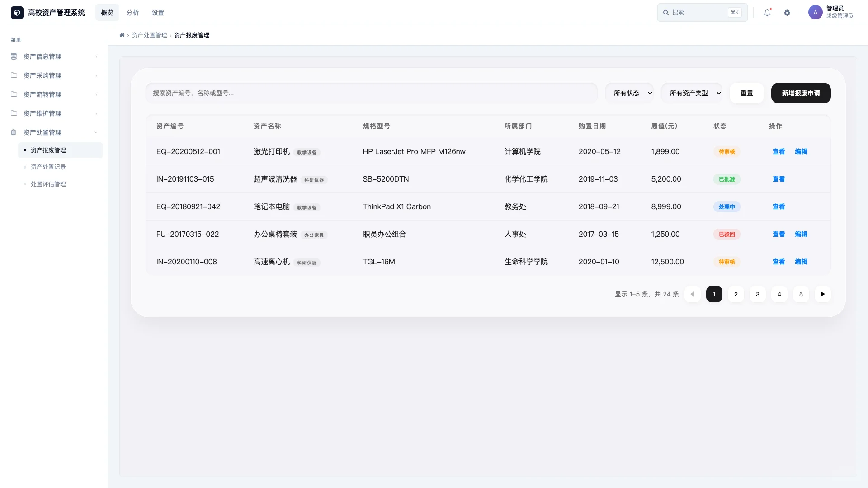Open the 所有资产类型 dropdown
This screenshot has width=868, height=488.
[692, 93]
